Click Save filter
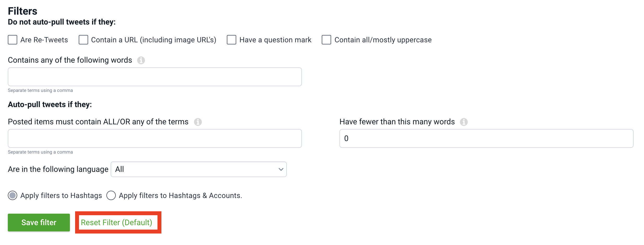Image resolution: width=644 pixels, height=245 pixels. pyautogui.click(x=39, y=222)
